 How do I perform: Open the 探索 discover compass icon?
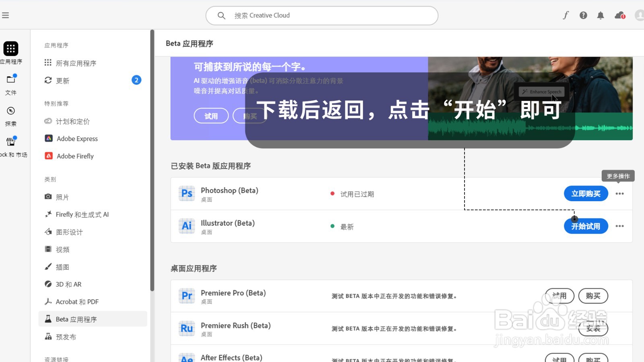tap(11, 111)
